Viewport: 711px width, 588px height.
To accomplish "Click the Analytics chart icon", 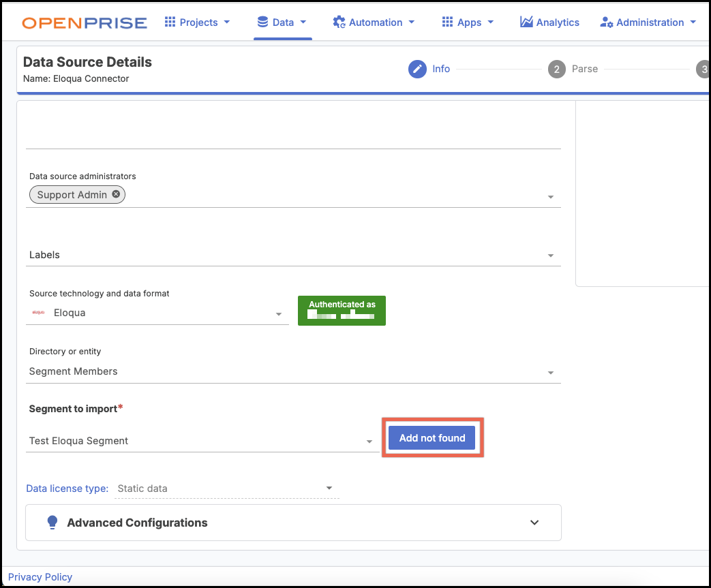I will pos(526,22).
